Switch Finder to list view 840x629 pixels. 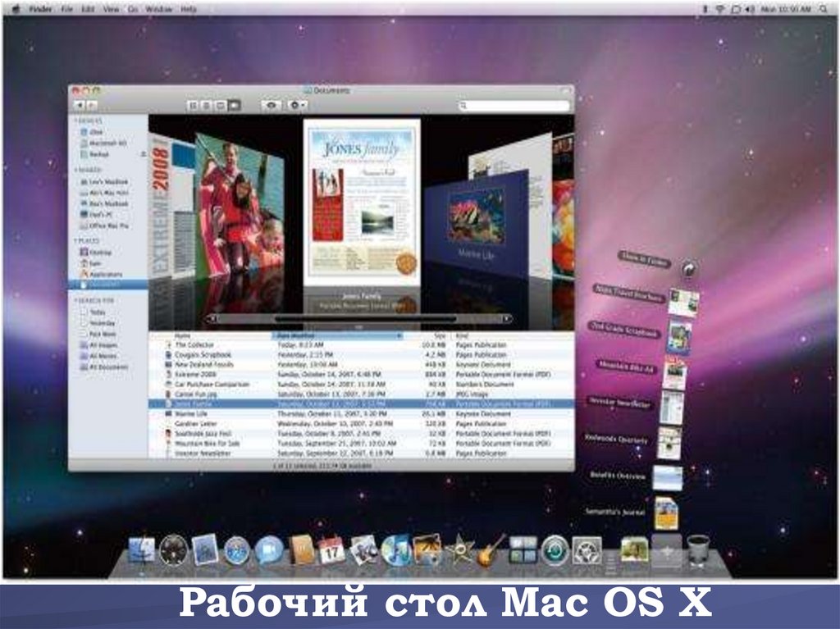click(207, 106)
